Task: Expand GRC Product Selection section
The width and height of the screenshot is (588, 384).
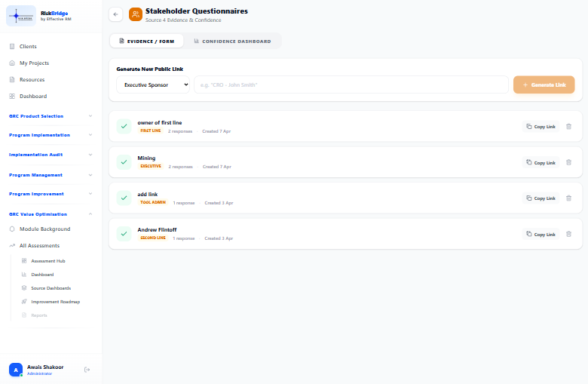Action: tap(51, 116)
